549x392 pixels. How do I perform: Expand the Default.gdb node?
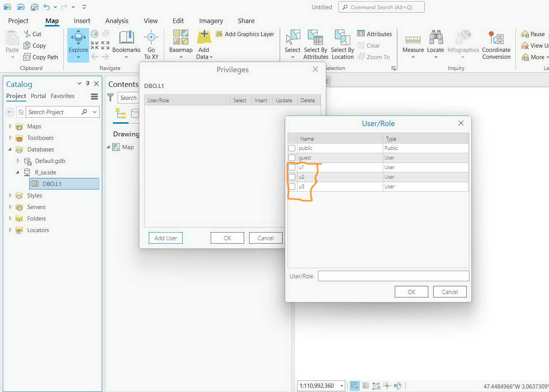(18, 161)
